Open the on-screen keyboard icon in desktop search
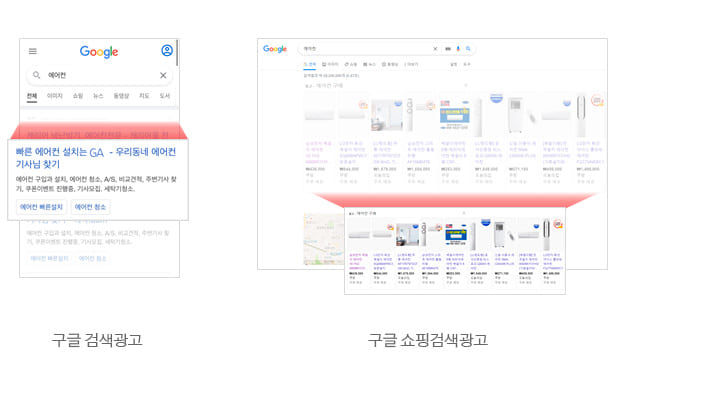Image resolution: width=727 pixels, height=399 pixels. [448, 49]
